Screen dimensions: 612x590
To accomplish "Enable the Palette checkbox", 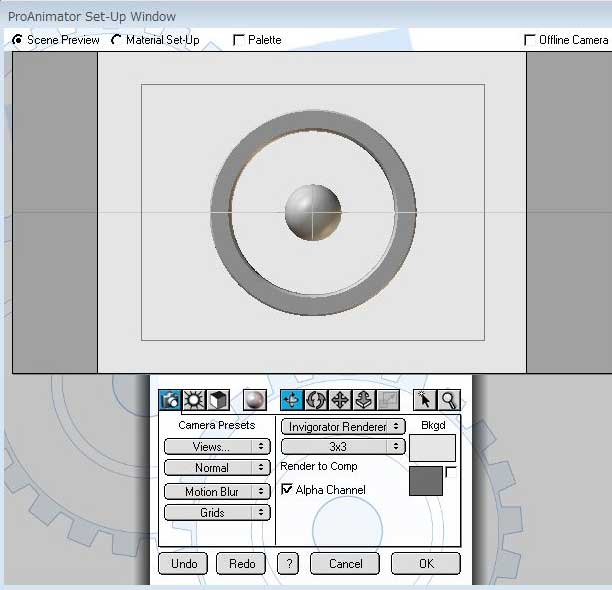I will 238,40.
